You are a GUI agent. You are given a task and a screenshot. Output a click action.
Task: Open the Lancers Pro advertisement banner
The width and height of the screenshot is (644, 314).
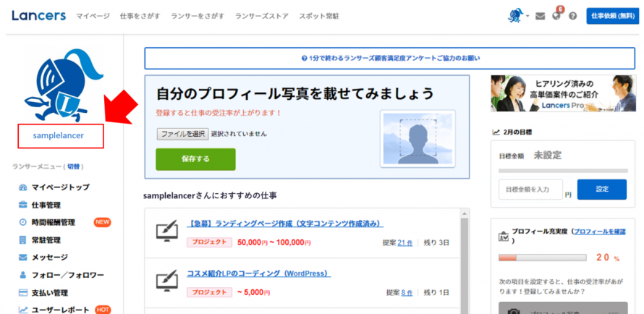coord(563,93)
